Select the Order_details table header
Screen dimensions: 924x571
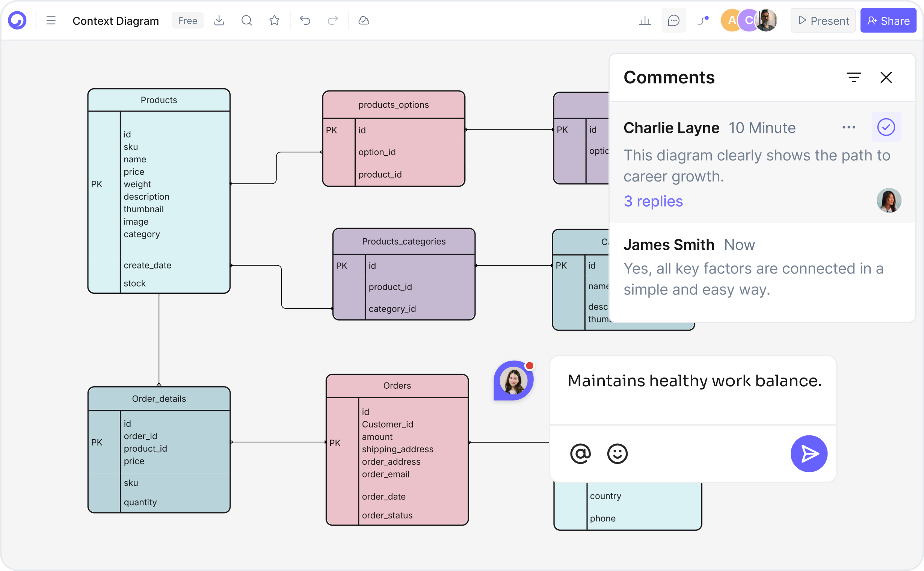point(159,399)
